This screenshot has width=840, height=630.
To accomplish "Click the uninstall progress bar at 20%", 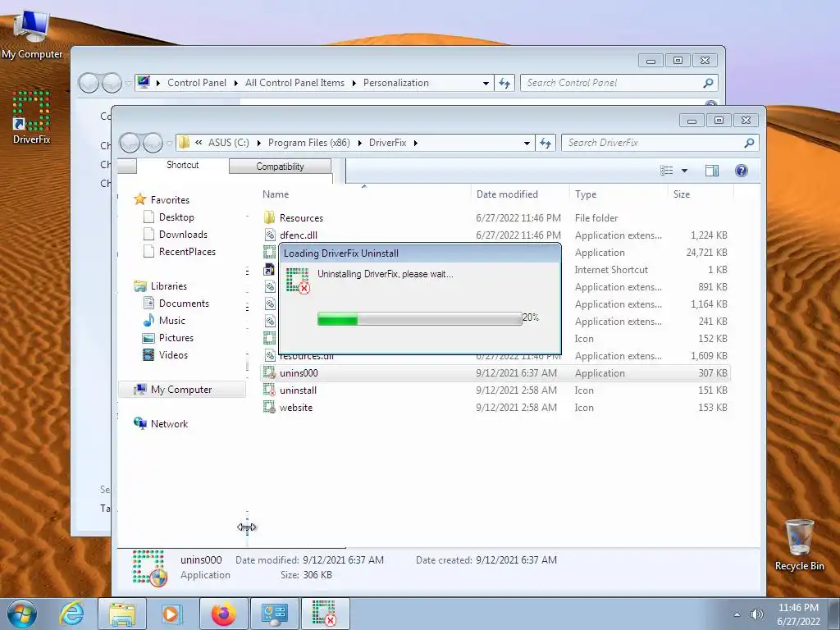I will click(x=419, y=319).
